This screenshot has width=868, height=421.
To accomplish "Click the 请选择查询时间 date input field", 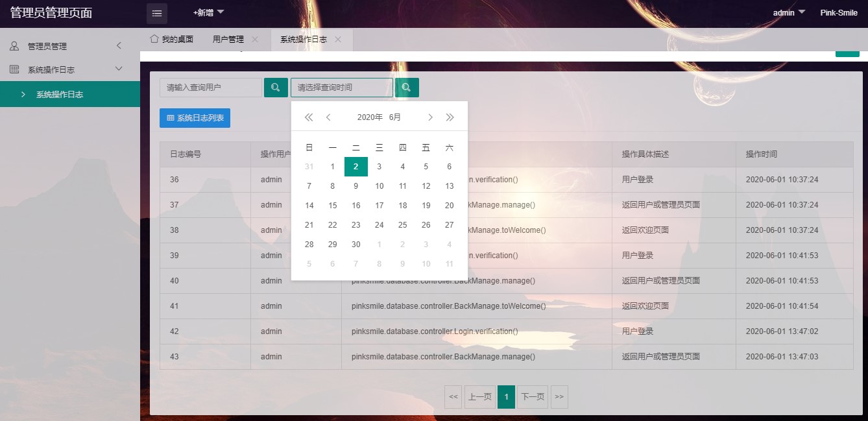I will 342,88.
